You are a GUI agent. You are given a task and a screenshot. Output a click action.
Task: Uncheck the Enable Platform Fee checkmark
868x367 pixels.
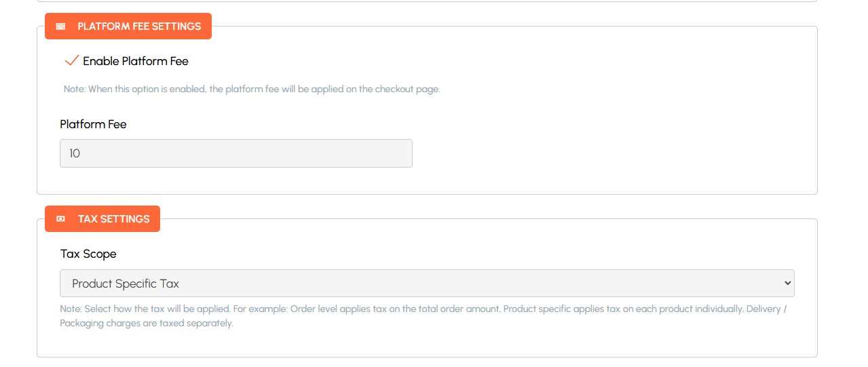click(71, 61)
